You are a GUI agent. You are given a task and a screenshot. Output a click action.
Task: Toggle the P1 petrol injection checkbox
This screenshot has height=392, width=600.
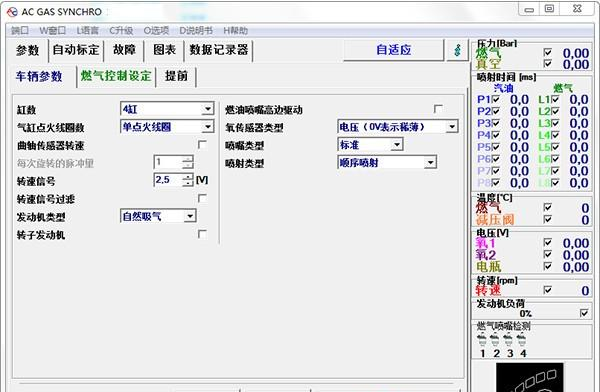click(x=496, y=100)
